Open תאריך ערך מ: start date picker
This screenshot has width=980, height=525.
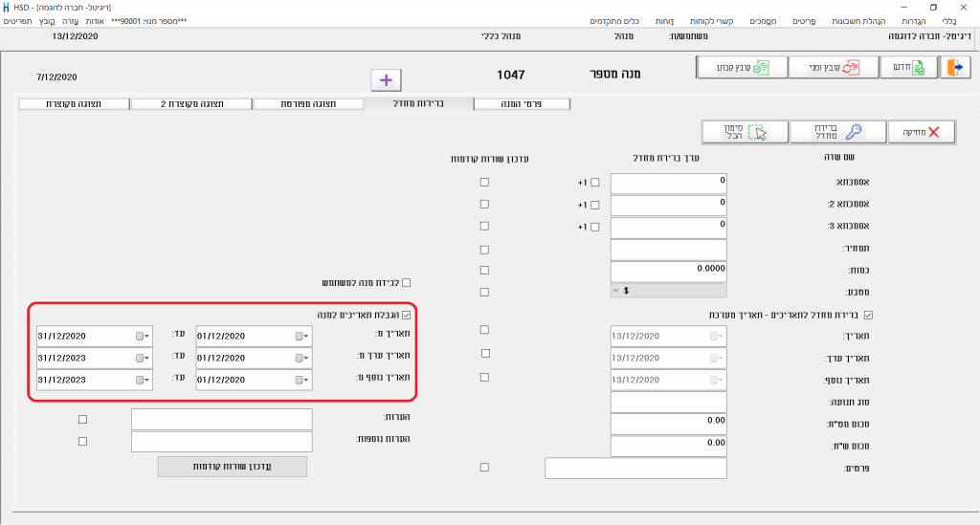pos(301,358)
